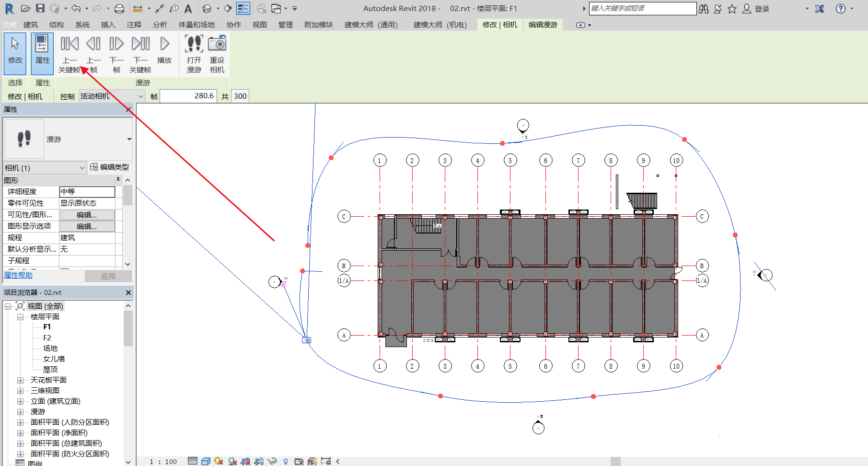868x466 pixels.
Task: Click the Print icon in quick access toolbar
Action: pos(119,9)
